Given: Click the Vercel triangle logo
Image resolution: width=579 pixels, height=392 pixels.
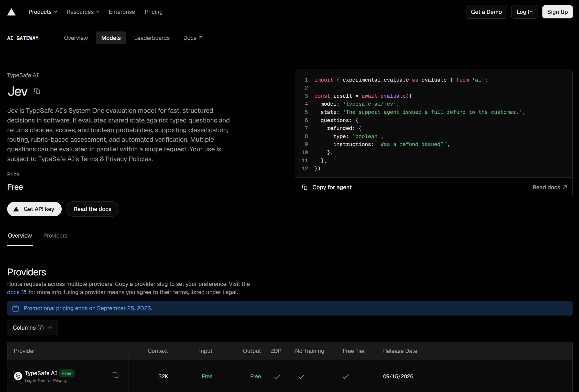Looking at the screenshot, I should 12,12.
